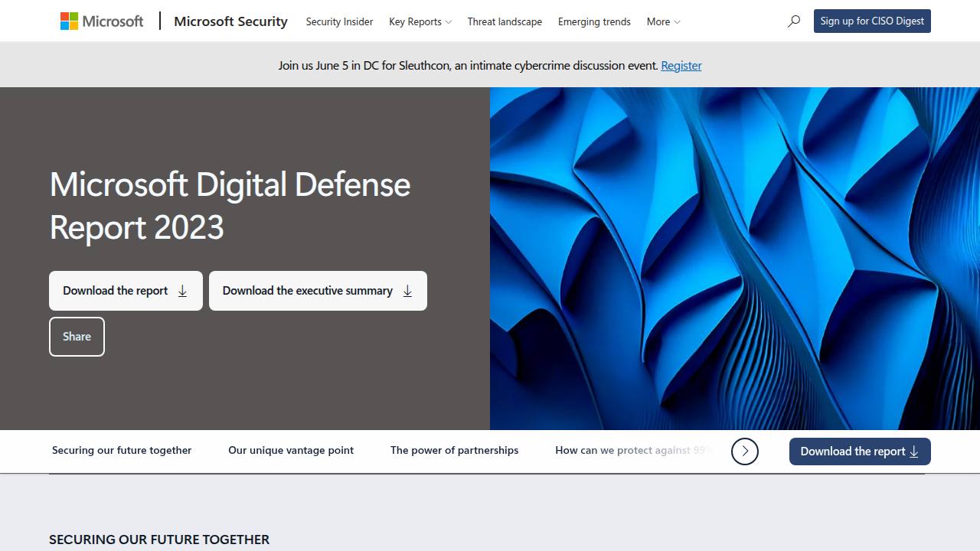
Task: Click the Microsoft Security brand link
Action: click(230, 21)
